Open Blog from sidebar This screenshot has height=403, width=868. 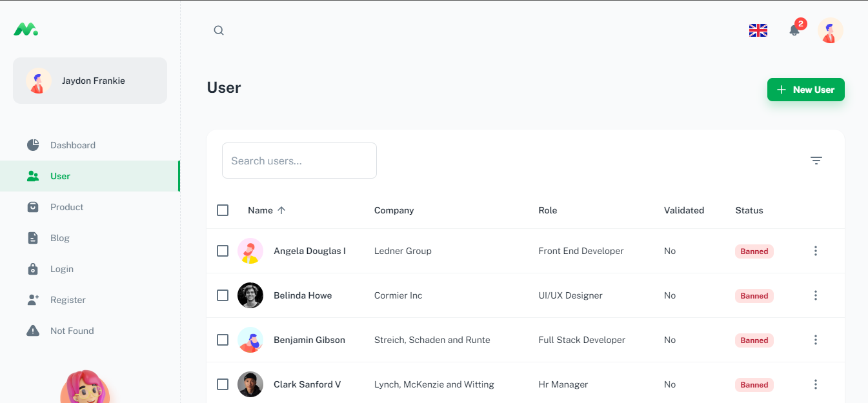(90, 238)
